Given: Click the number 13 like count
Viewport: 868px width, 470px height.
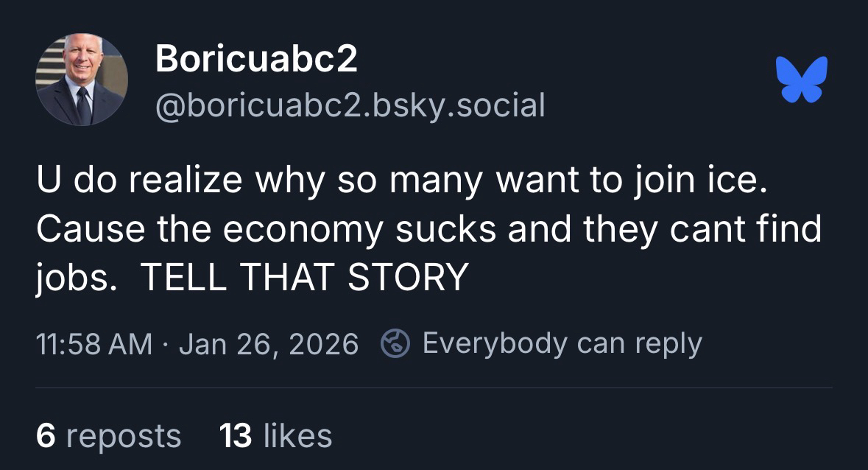Looking at the screenshot, I should pyautogui.click(x=236, y=435).
